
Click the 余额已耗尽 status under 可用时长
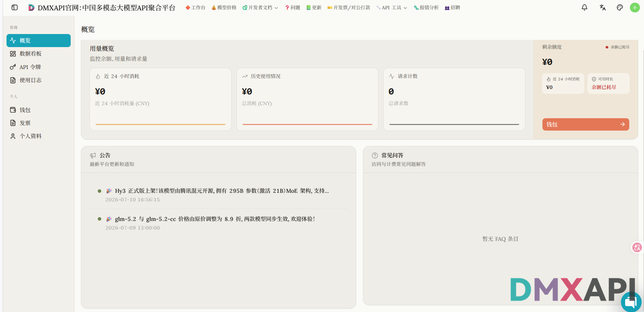pos(604,87)
